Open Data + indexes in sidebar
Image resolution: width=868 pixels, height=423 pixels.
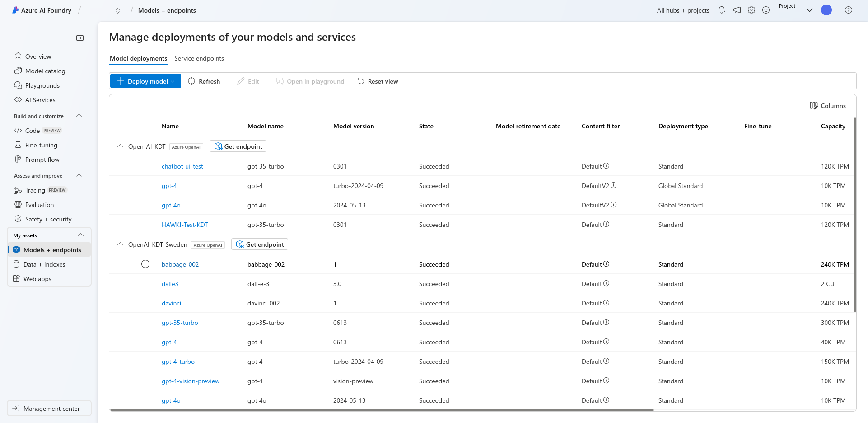44,264
